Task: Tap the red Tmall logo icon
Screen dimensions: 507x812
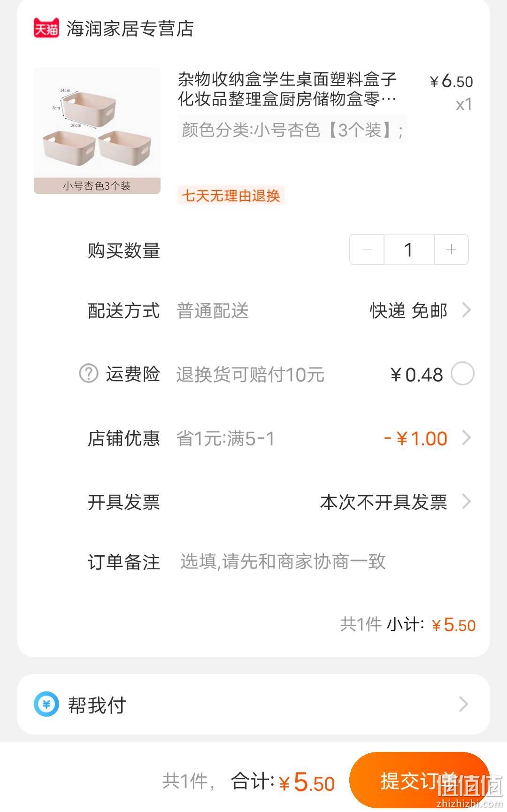Action: (46, 28)
